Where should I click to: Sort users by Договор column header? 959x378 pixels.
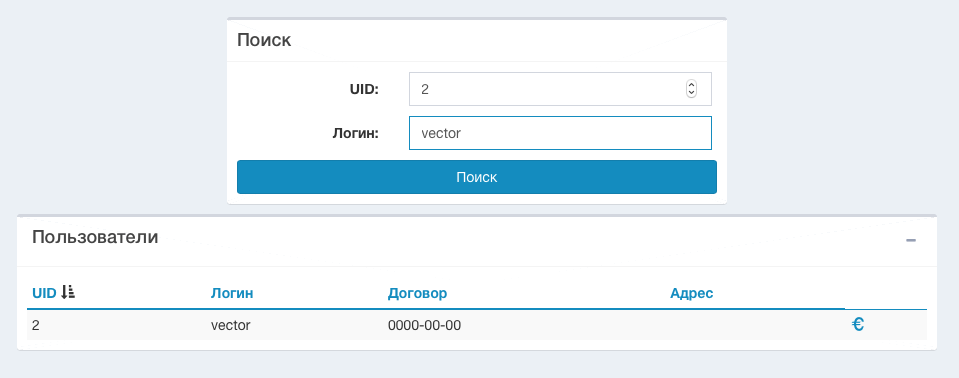(x=417, y=293)
